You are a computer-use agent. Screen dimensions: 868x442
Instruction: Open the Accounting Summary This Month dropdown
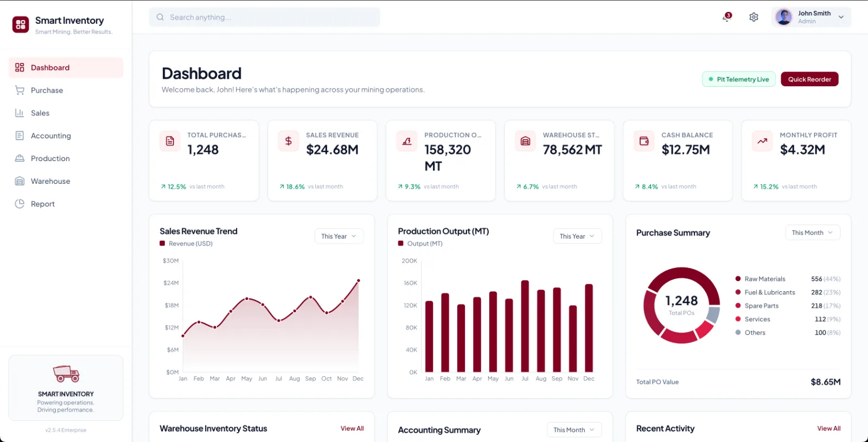coord(574,430)
